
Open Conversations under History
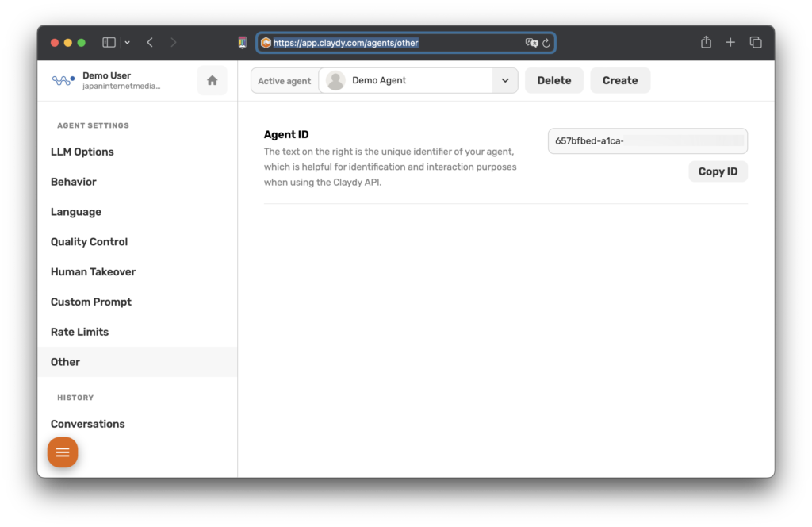[x=88, y=424]
